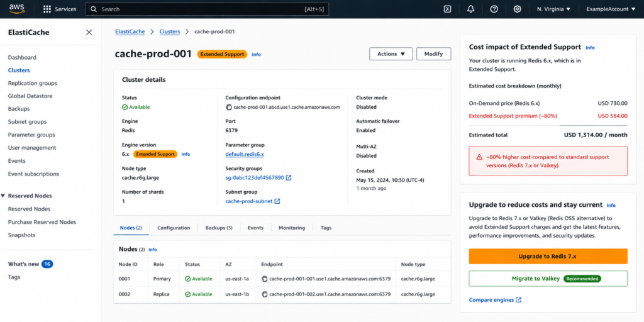Switch to the Events tab
The height and width of the screenshot is (322, 644).
(x=255, y=228)
